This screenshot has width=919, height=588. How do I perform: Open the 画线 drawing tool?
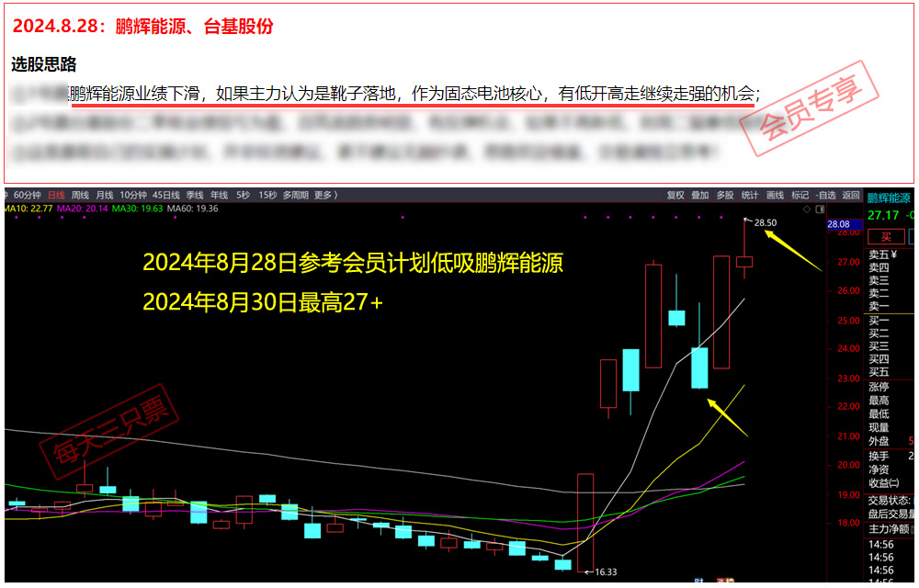(775, 195)
